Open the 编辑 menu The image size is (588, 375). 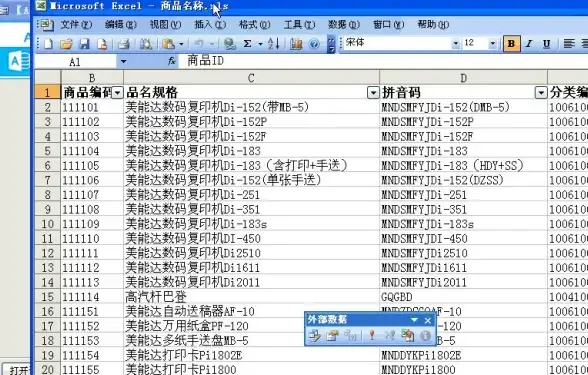click(121, 25)
